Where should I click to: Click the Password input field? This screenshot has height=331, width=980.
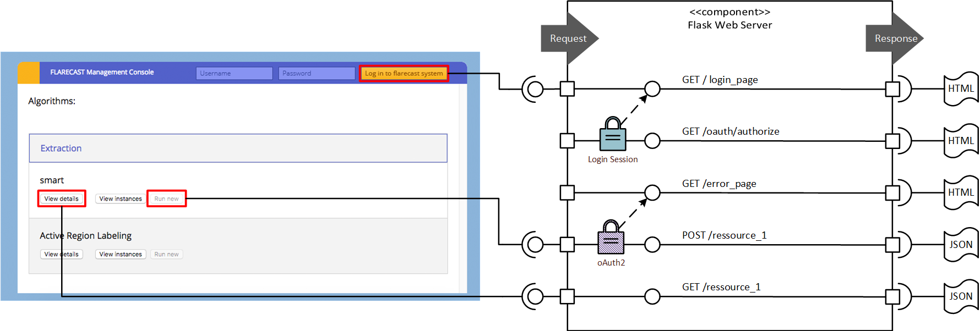tap(317, 73)
